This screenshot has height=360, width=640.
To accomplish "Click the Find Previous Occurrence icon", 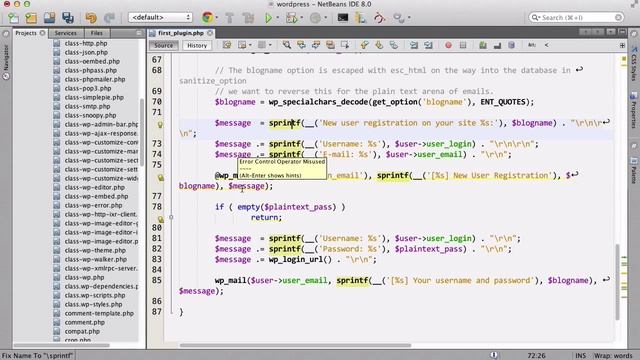I will (301, 45).
